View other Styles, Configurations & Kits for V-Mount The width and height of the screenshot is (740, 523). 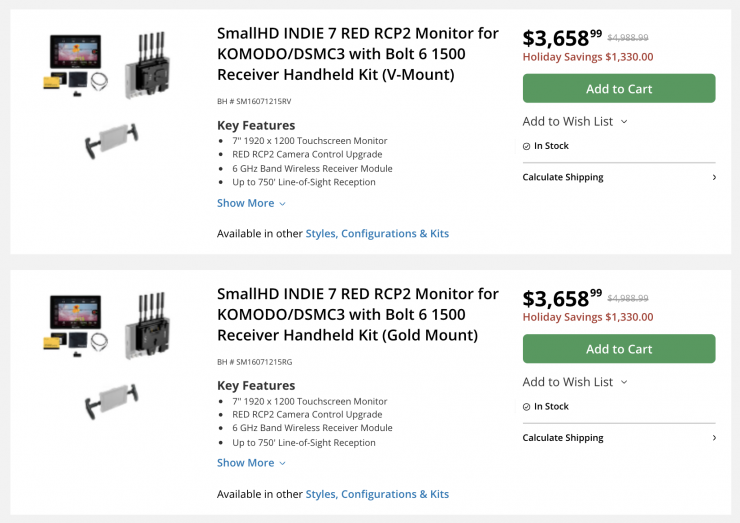coord(377,233)
